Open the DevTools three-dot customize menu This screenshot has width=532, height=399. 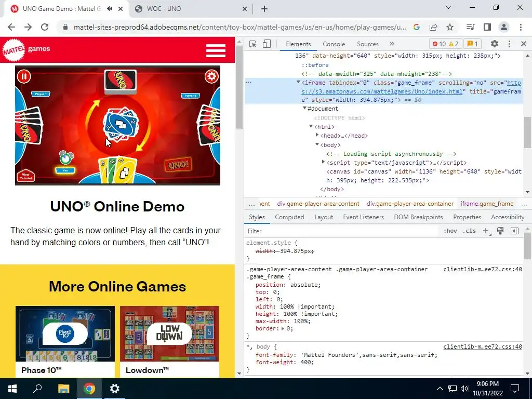(x=509, y=44)
